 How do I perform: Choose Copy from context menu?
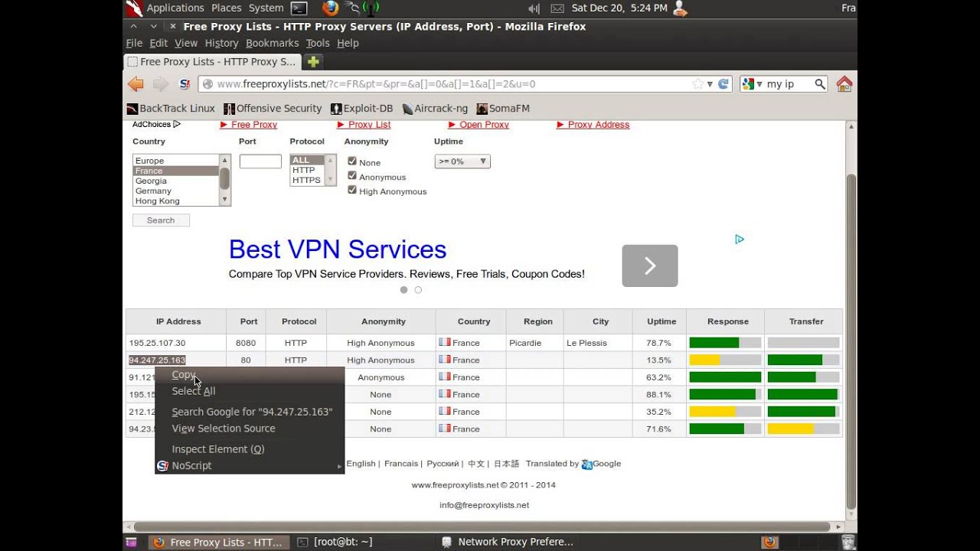point(250,375)
